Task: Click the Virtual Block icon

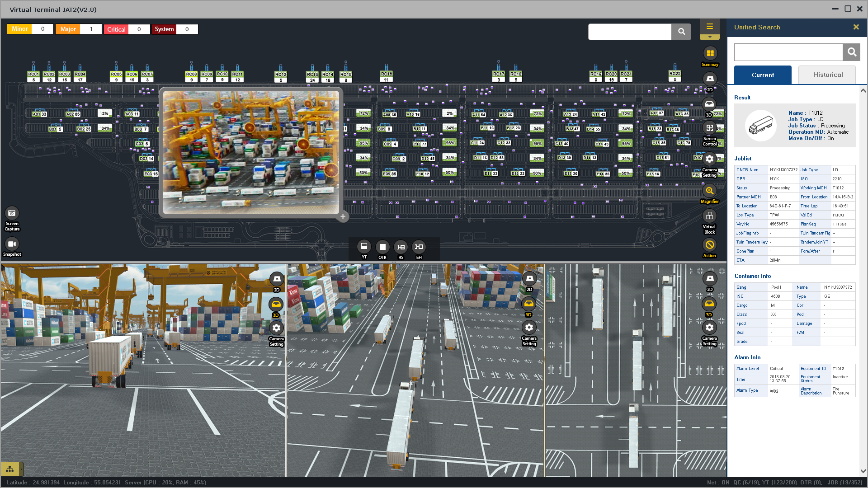Action: pos(709,216)
